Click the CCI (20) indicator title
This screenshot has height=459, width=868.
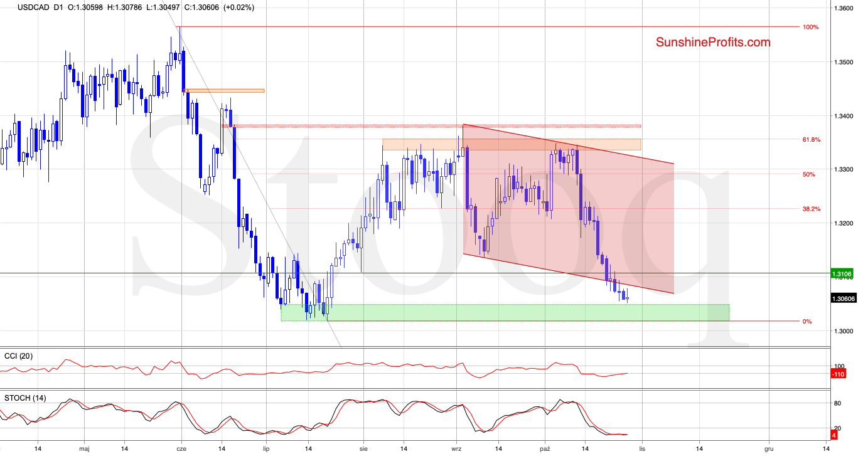point(18,356)
